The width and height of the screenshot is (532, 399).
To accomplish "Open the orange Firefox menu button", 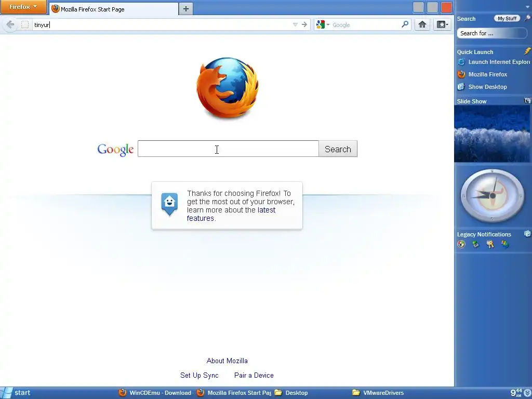I will point(23,7).
